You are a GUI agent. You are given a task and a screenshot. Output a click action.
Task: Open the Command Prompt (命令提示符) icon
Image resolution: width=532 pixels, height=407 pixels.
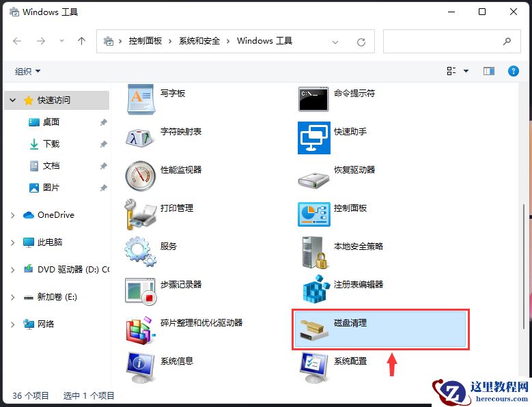pyautogui.click(x=313, y=99)
